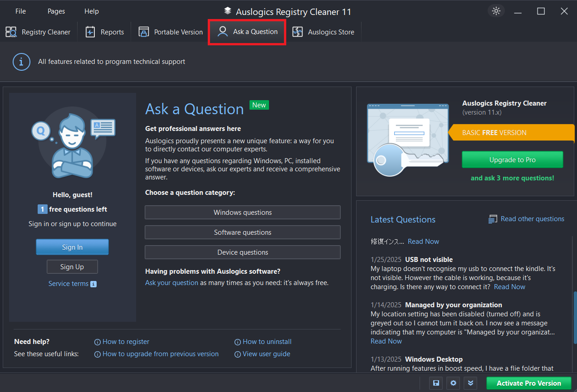The width and height of the screenshot is (577, 392).
Task: Click the Registry Cleaner magnifier icon
Action: pyautogui.click(x=11, y=32)
